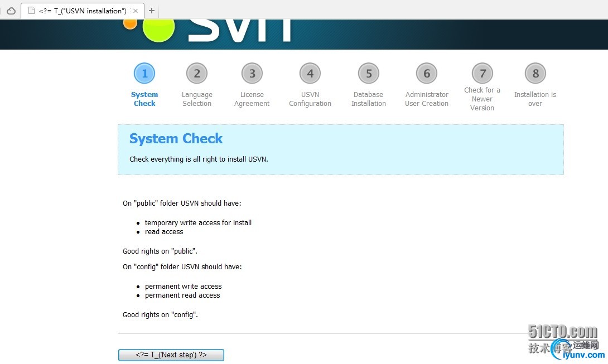The width and height of the screenshot is (608, 364).
Task: Click the 'read access' bullet under public
Action: 164,232
